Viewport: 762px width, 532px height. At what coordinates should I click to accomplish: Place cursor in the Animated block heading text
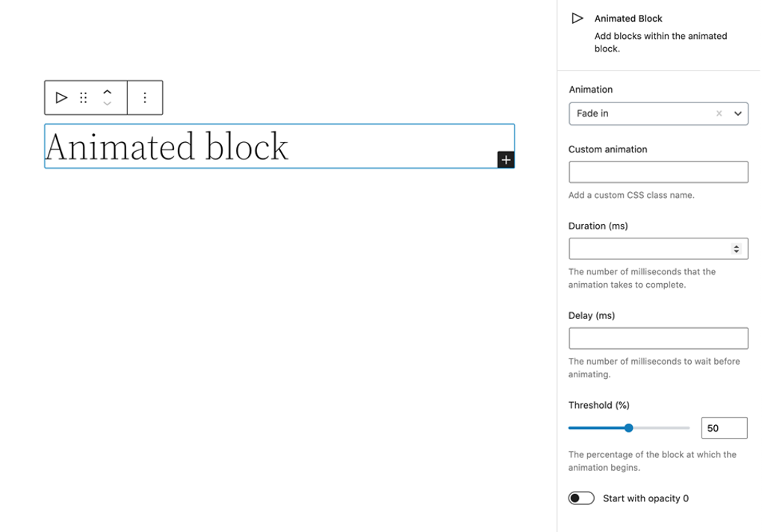(x=164, y=146)
